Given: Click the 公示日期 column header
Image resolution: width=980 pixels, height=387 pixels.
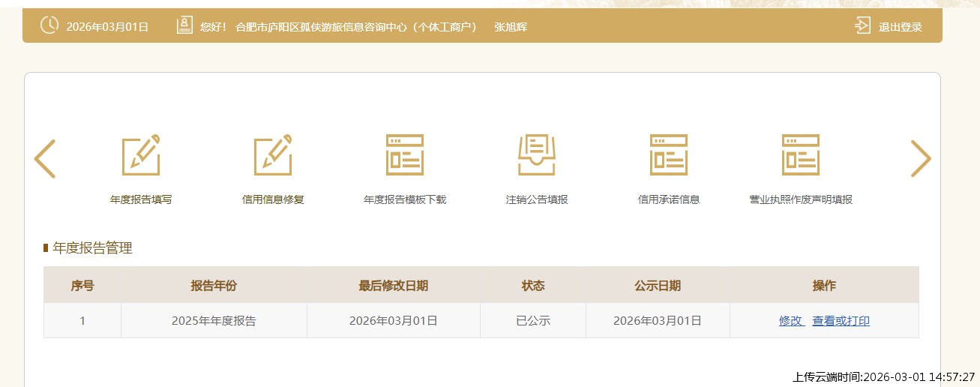Looking at the screenshot, I should pyautogui.click(x=658, y=285).
